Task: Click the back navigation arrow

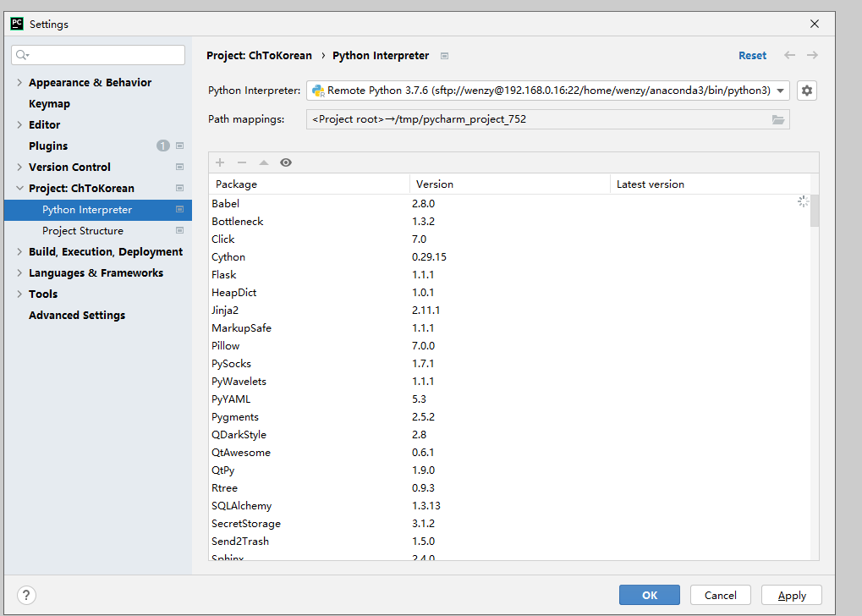Action: tap(789, 55)
